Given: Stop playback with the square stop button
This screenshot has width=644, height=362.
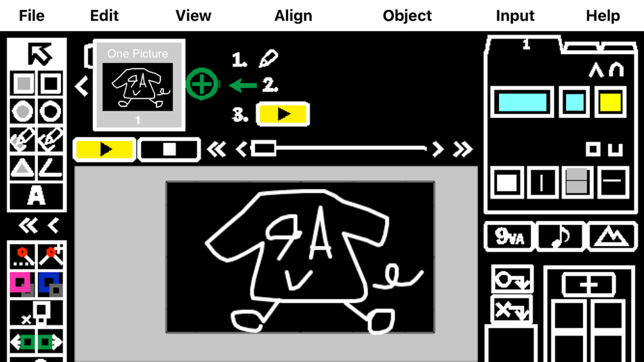Looking at the screenshot, I should [x=169, y=149].
